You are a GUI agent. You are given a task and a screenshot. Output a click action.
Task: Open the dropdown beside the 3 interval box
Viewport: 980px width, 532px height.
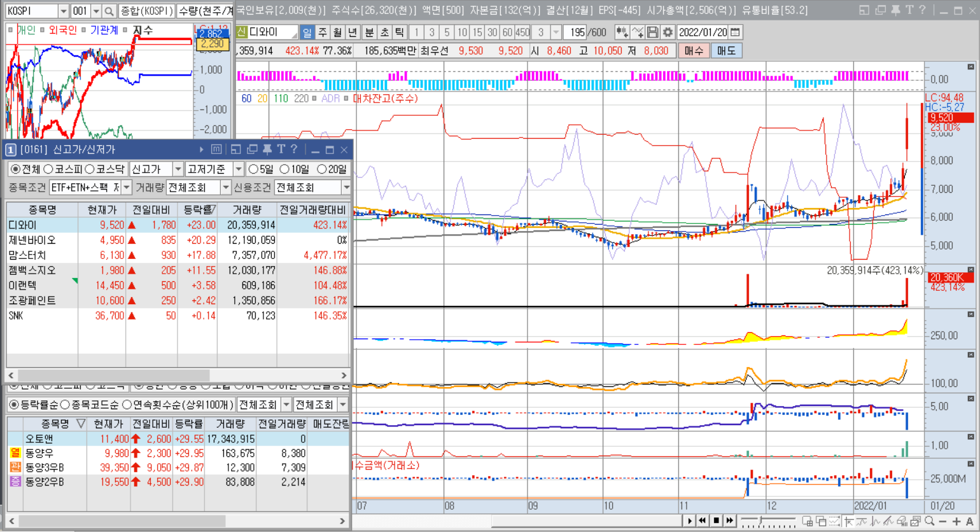pos(556,32)
